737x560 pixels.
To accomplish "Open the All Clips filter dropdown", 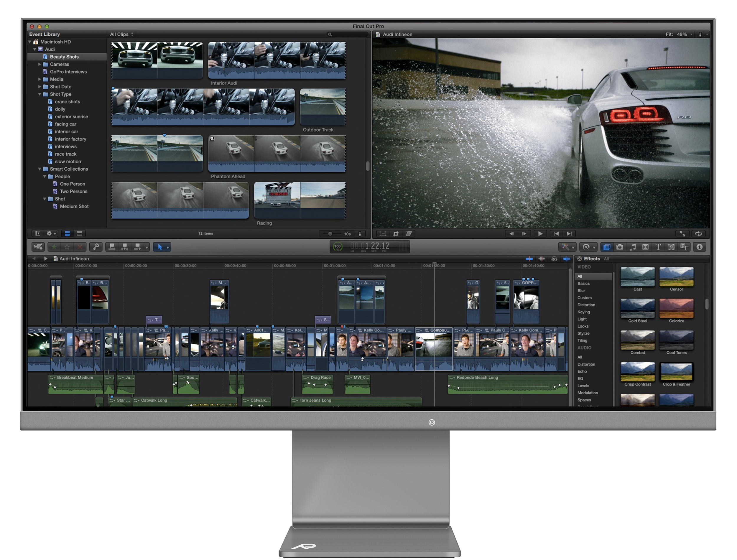I will tap(122, 34).
